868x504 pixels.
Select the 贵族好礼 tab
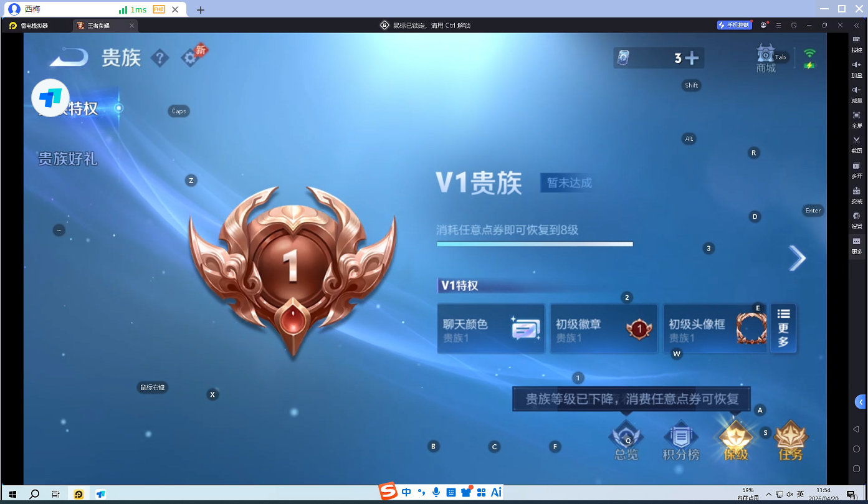tap(68, 159)
